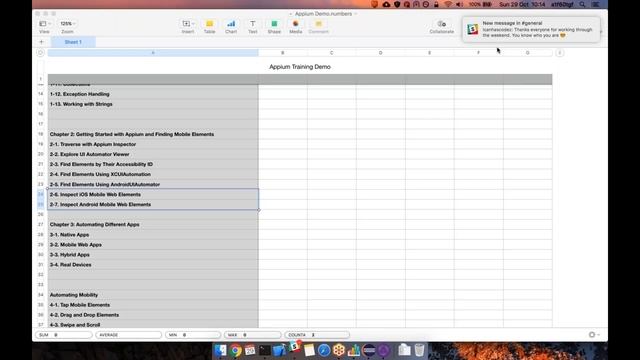Select cell '2-7. Inspect Android Mobile Web Elements'
Screen dimensions: 640x360
153,204
